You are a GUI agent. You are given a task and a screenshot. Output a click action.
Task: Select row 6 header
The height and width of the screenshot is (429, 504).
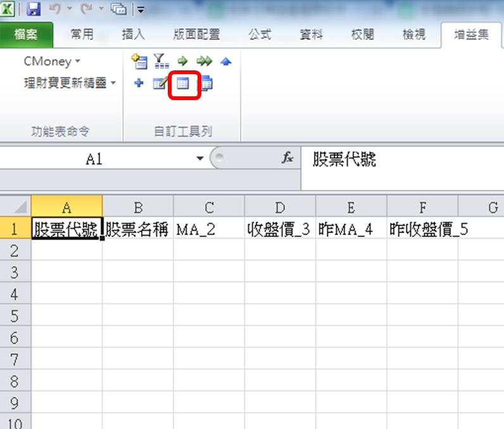[x=15, y=338]
